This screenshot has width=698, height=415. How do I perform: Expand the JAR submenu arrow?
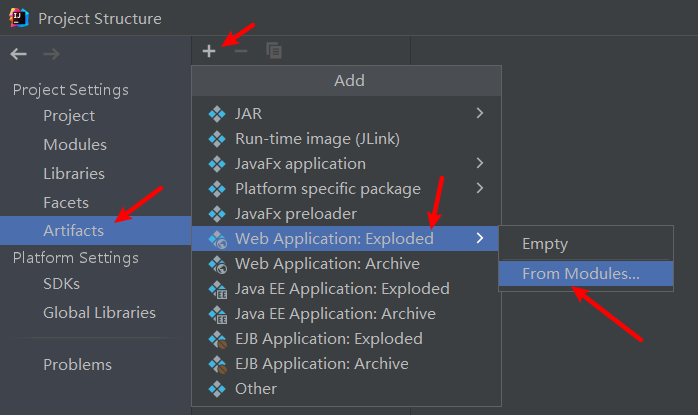point(480,113)
